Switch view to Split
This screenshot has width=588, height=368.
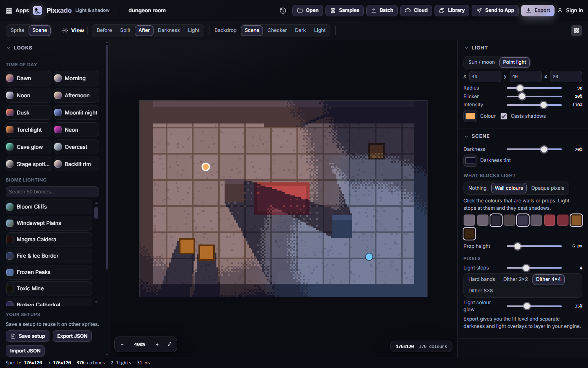(125, 30)
